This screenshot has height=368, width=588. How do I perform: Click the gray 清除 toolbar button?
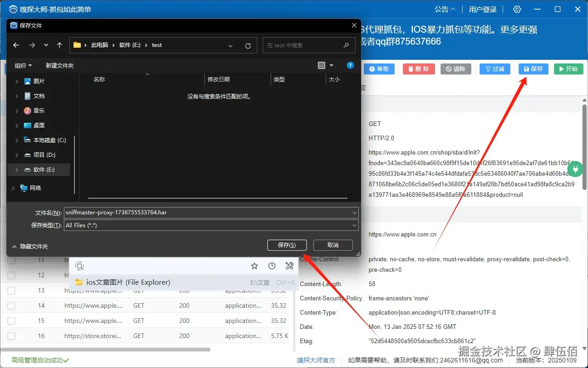(x=456, y=69)
